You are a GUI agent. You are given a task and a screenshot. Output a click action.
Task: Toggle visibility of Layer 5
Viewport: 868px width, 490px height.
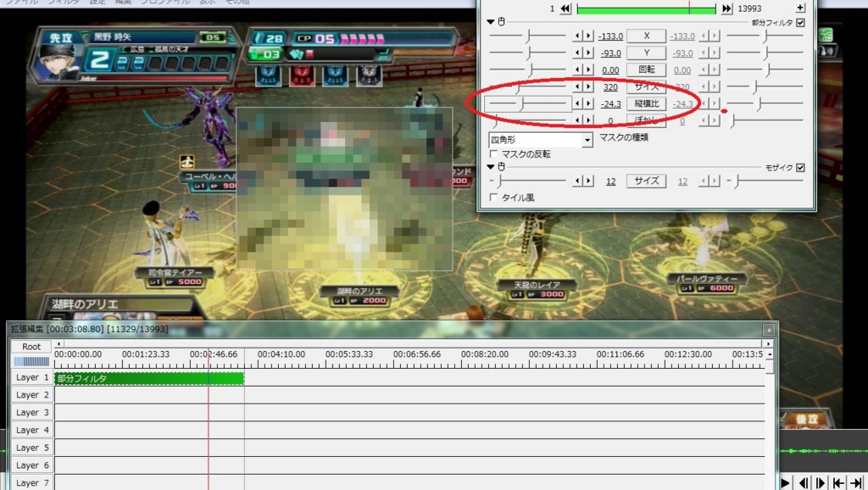[31, 448]
